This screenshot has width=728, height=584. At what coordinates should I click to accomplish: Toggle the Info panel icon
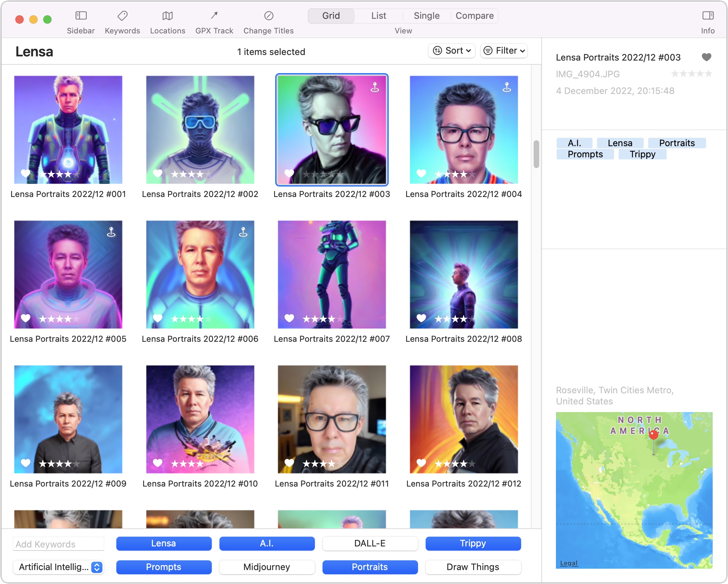707,16
